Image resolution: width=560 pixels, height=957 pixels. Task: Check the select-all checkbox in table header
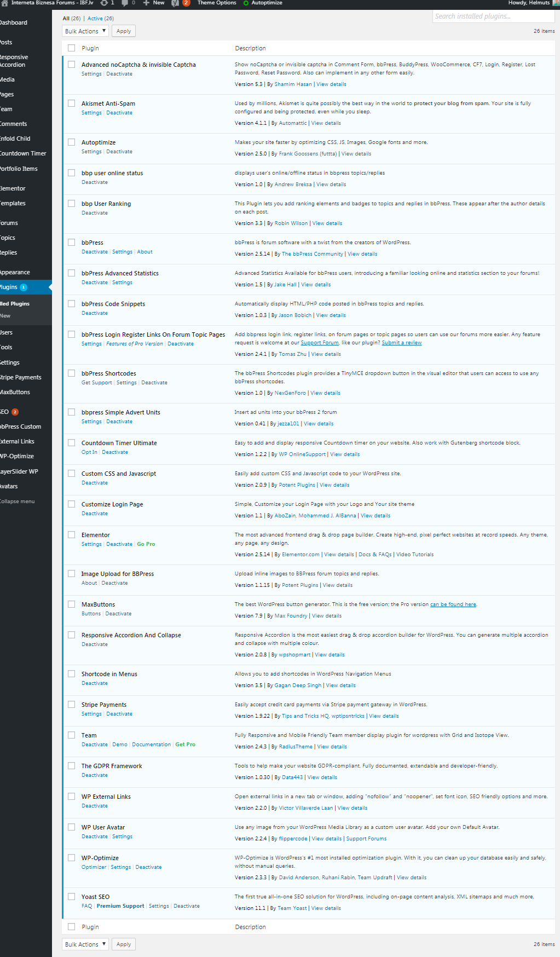click(x=71, y=48)
